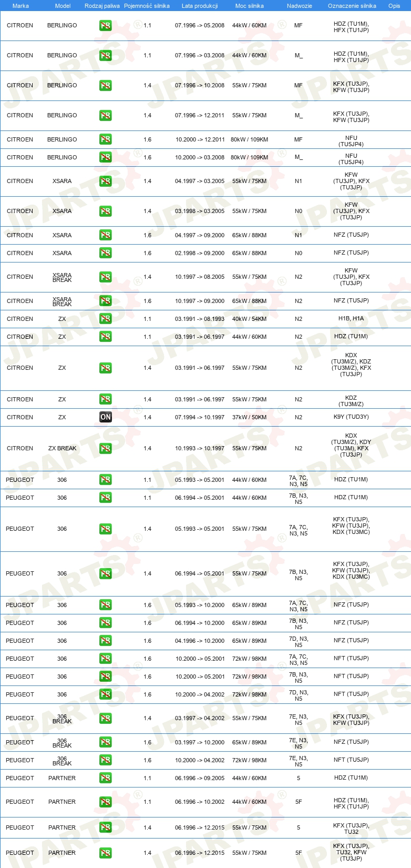The image size is (411, 868).
Task: Click PB icon in Partner 1.1 body 5 row
Action: tap(106, 778)
